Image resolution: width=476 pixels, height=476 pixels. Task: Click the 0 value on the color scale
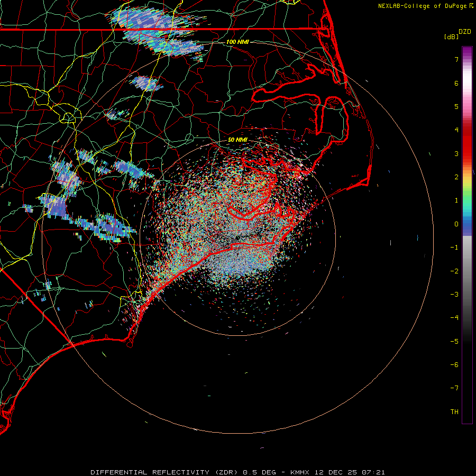coord(456,224)
